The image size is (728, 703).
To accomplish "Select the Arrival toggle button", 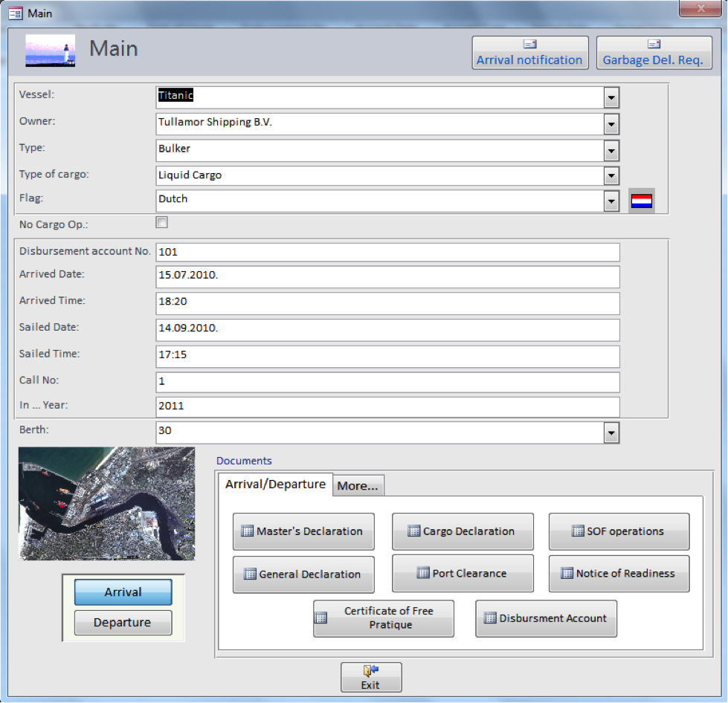I will pos(123,592).
